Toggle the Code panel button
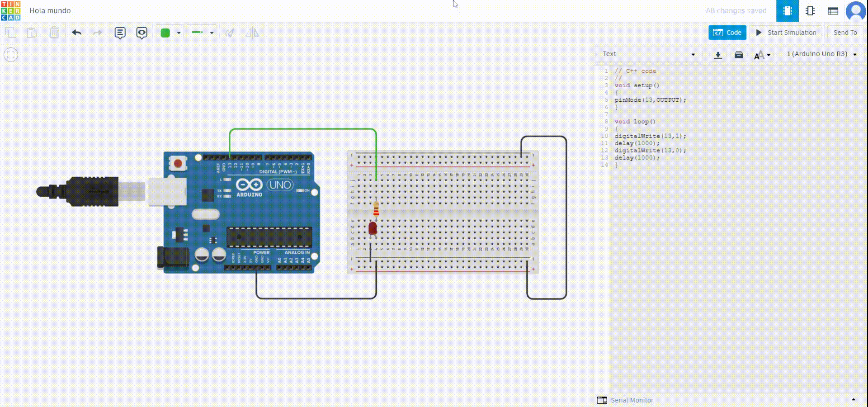This screenshot has height=407, width=868. pyautogui.click(x=727, y=33)
